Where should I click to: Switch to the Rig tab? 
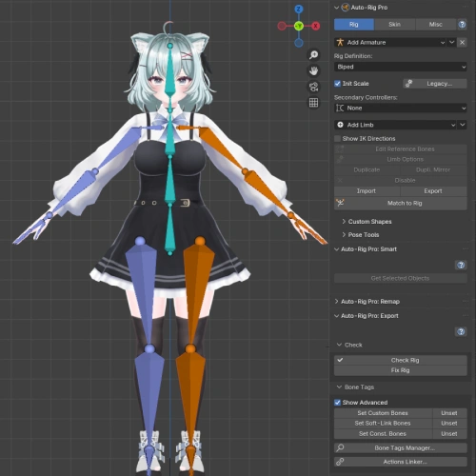point(354,25)
